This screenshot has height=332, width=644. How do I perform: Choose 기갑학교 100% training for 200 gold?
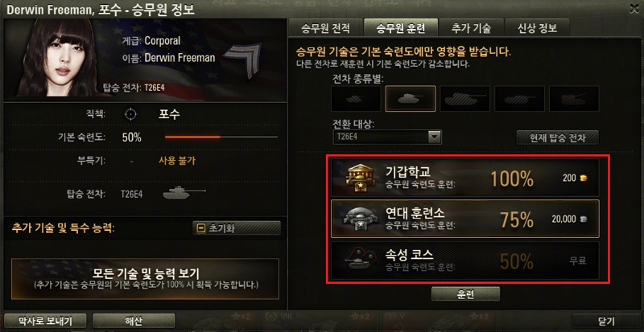coord(465,178)
